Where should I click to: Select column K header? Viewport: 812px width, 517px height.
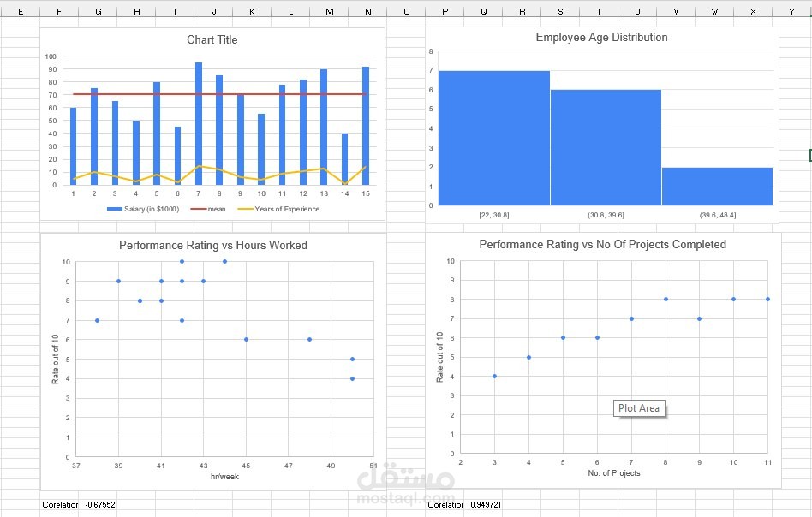pyautogui.click(x=252, y=11)
